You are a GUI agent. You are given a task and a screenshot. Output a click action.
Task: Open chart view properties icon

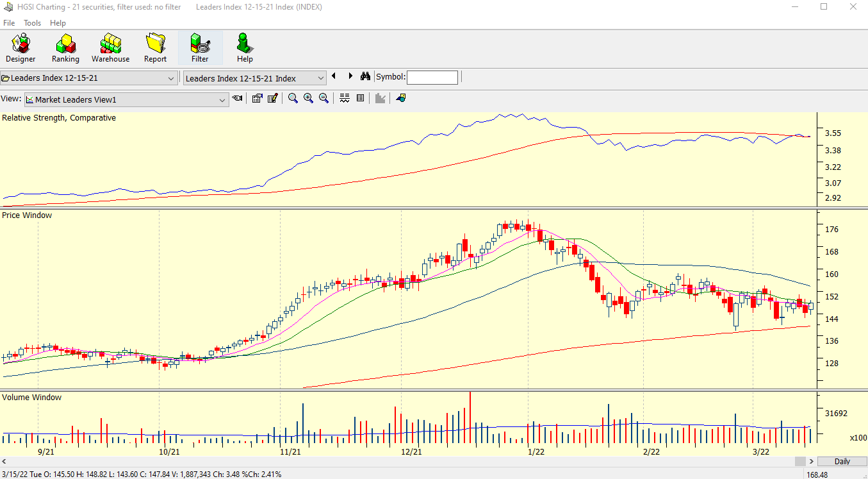[257, 98]
